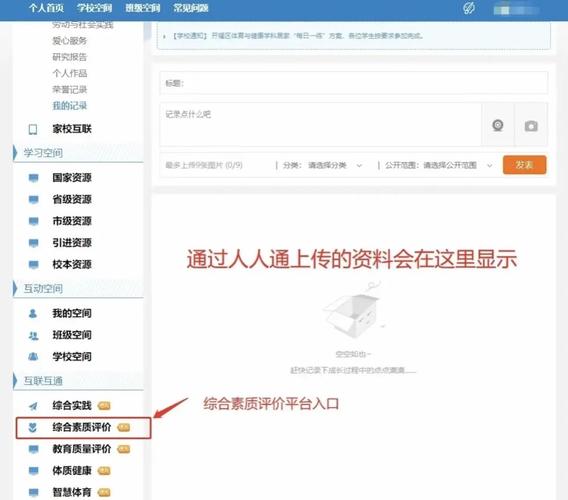Focus the 标题 title input field
Screen dimensions: 568x500
coord(354,83)
